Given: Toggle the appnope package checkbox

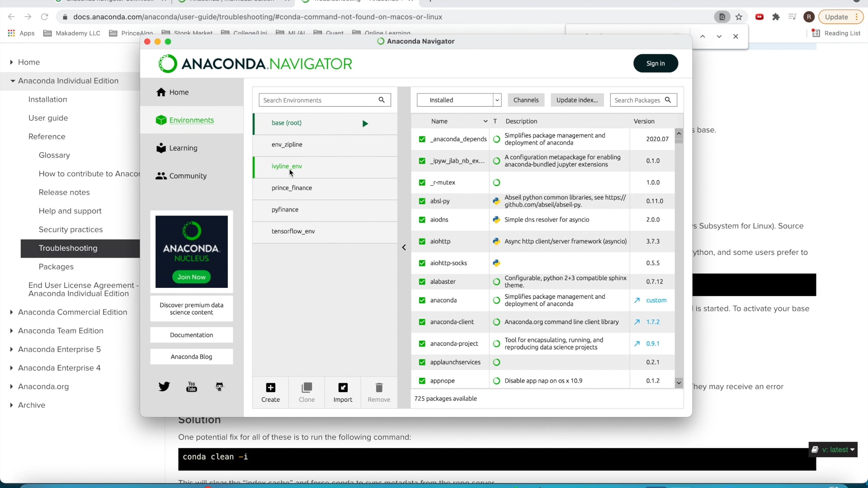Looking at the screenshot, I should point(422,381).
